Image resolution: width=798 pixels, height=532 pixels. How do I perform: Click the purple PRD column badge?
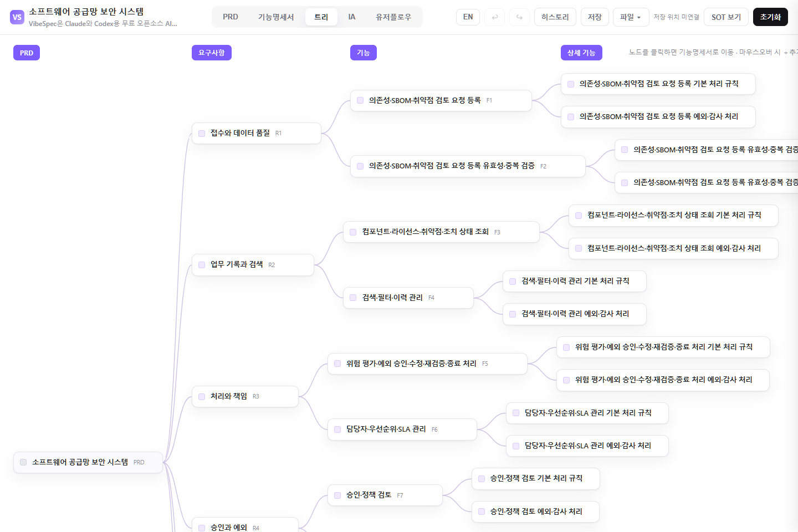pos(27,53)
